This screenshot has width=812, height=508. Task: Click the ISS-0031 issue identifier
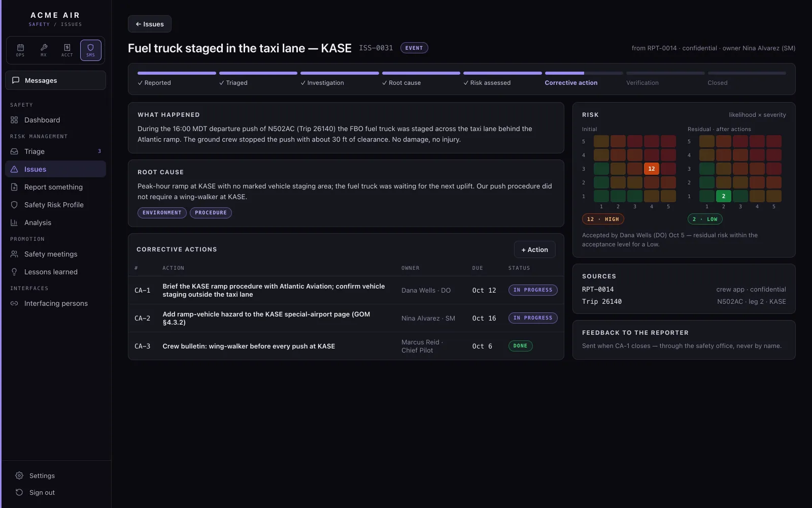pyautogui.click(x=376, y=48)
